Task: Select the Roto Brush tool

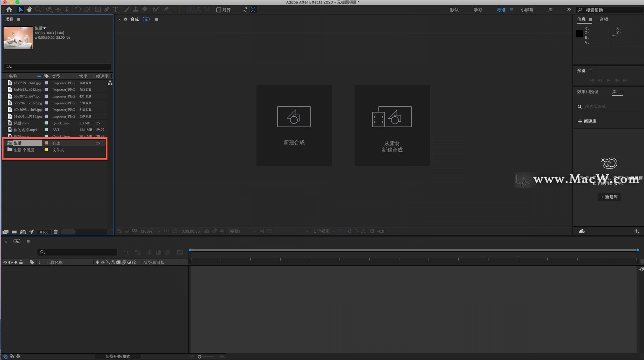Action: click(156, 9)
